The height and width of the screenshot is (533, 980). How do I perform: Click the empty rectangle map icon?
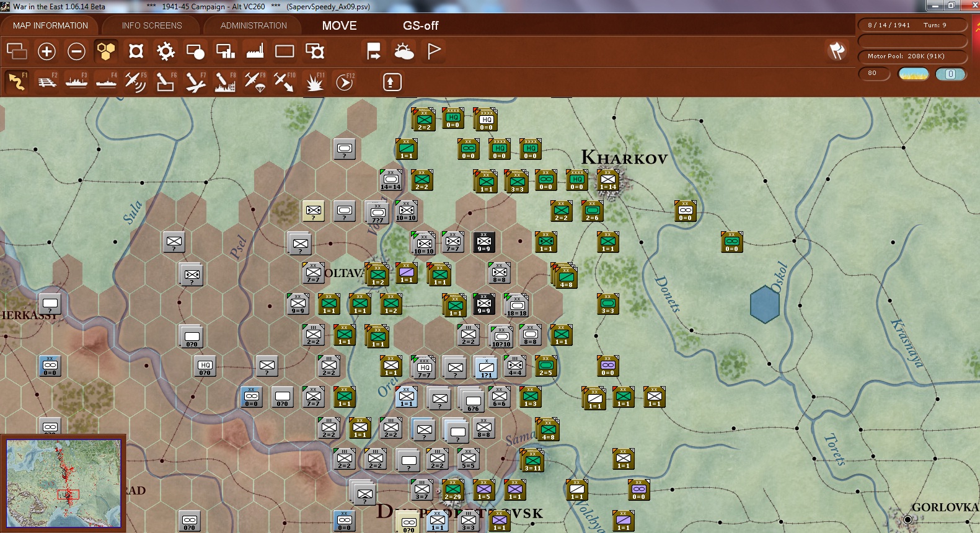point(285,51)
